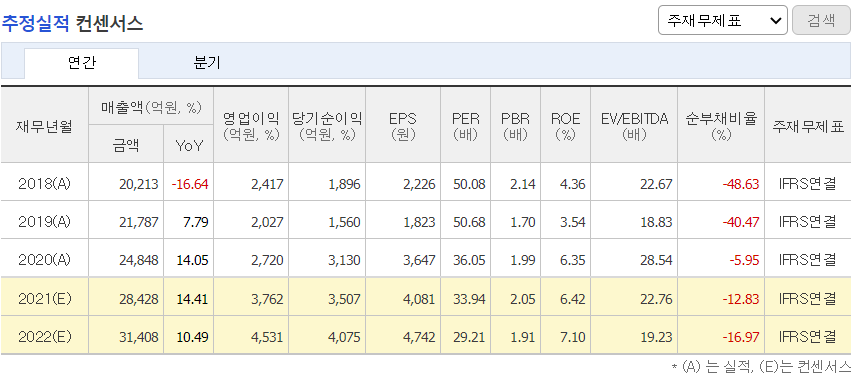Switch to the 연간 tab

[82, 63]
